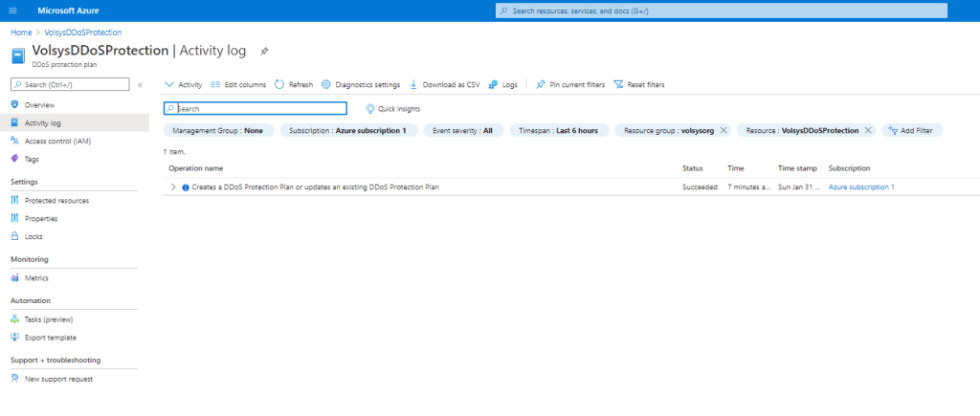This screenshot has width=980, height=416.
Task: Open Quick insights
Action: [393, 109]
